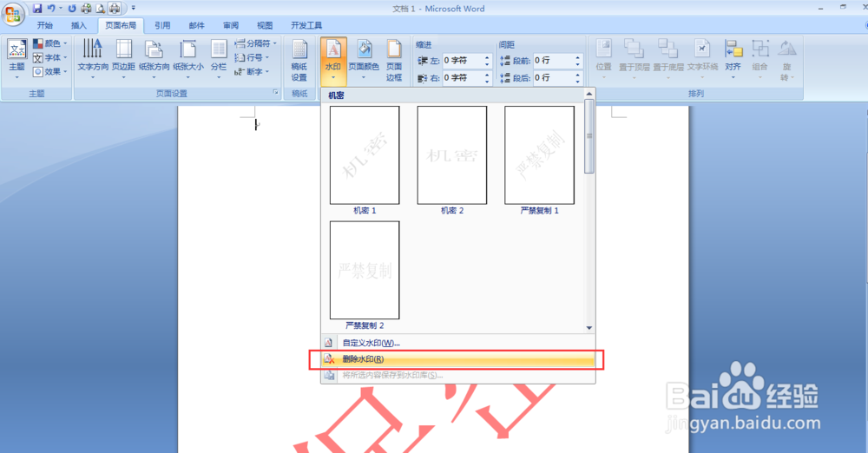Click the 置于顶层 bring to front button
The width and height of the screenshot is (868, 453).
tap(635, 59)
